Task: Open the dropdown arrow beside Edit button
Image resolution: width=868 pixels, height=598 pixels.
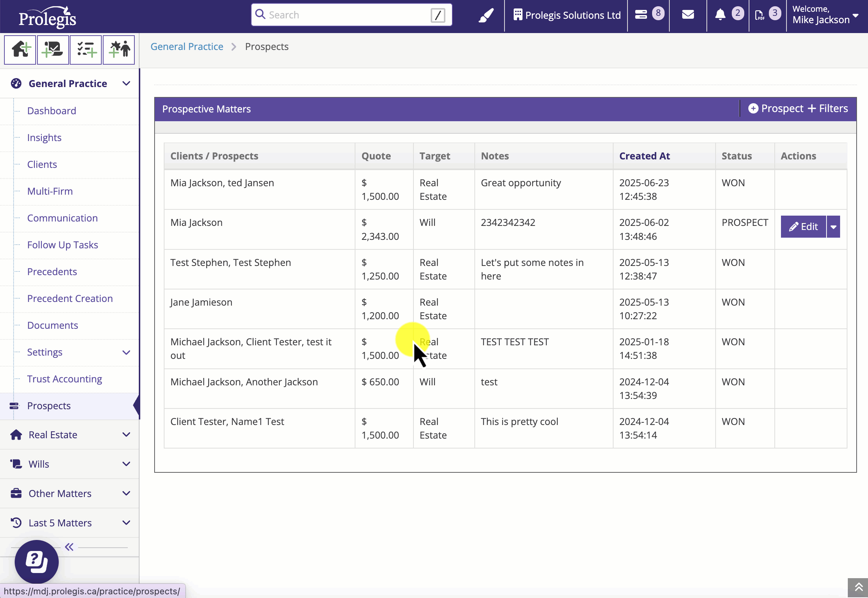Action: [833, 227]
